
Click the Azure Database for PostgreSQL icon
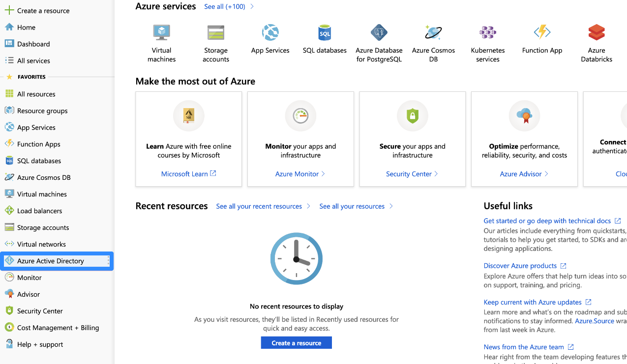point(379,32)
